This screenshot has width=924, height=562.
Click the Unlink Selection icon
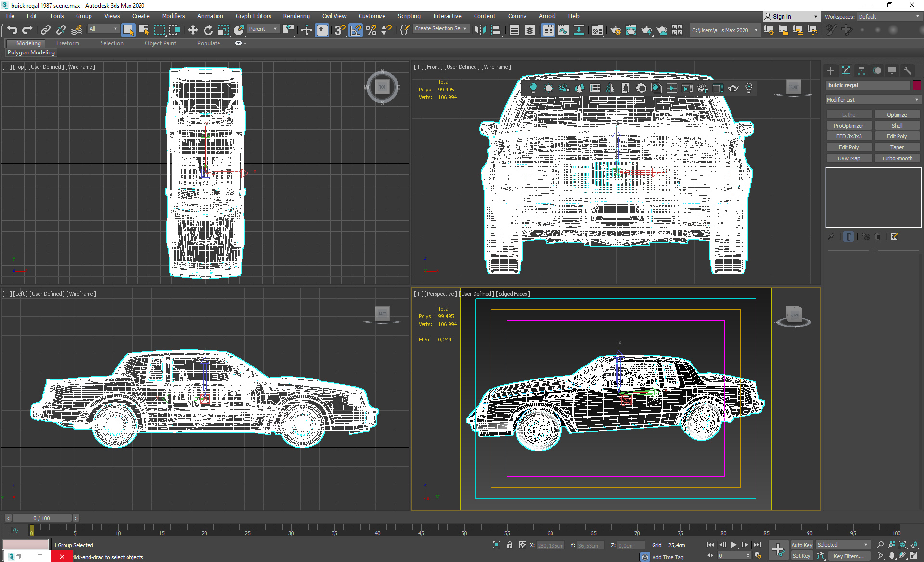point(61,30)
